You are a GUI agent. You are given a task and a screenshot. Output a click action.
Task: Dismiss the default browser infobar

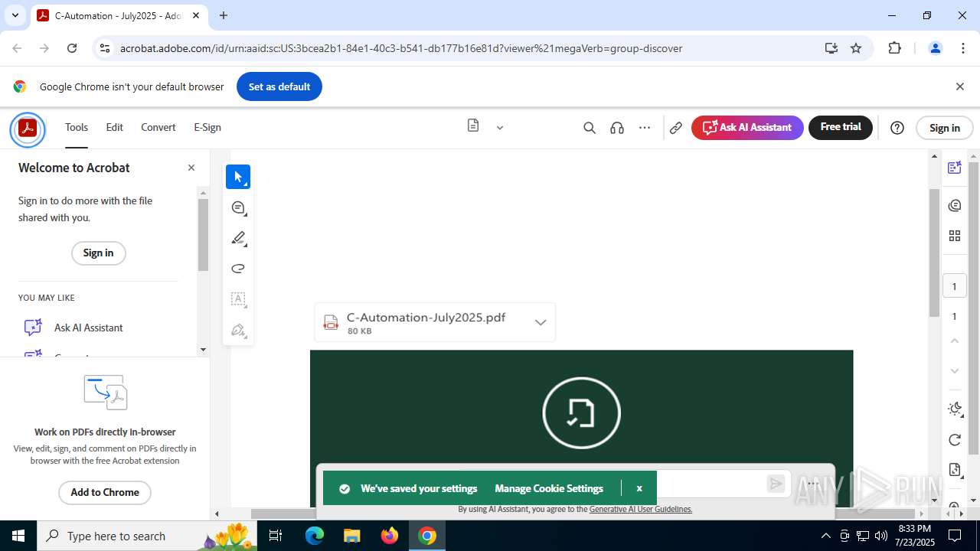[x=959, y=86]
